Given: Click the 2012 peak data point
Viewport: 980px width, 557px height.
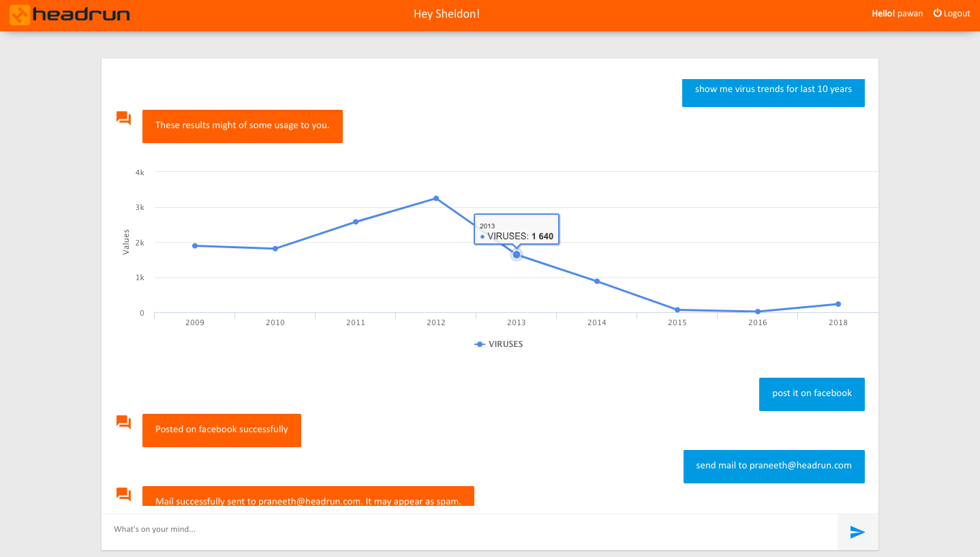Looking at the screenshot, I should click(436, 198).
